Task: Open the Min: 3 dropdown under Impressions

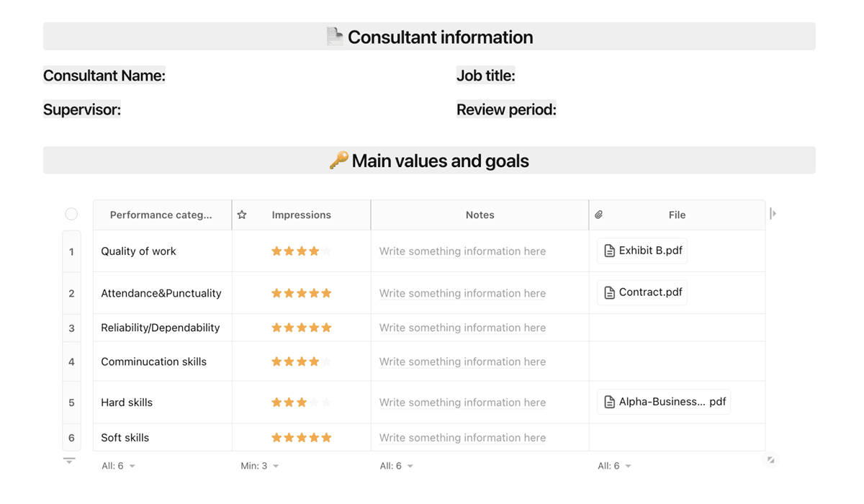Action: pos(259,466)
